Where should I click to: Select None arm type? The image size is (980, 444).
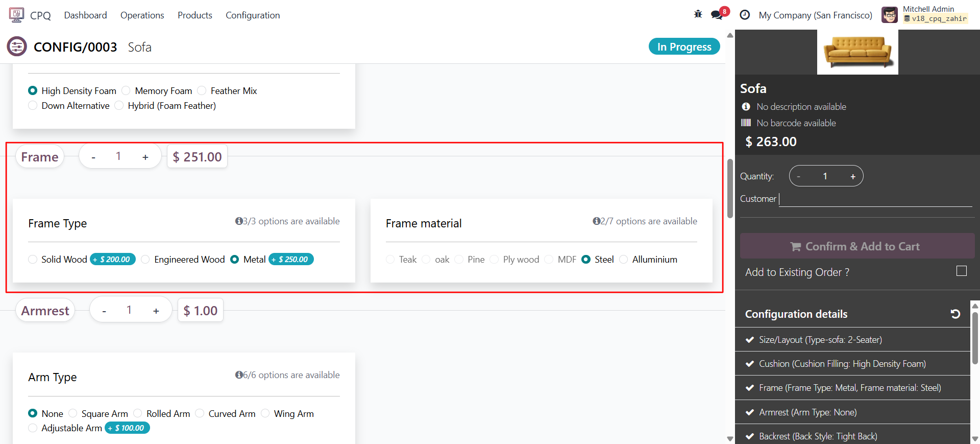click(x=33, y=413)
